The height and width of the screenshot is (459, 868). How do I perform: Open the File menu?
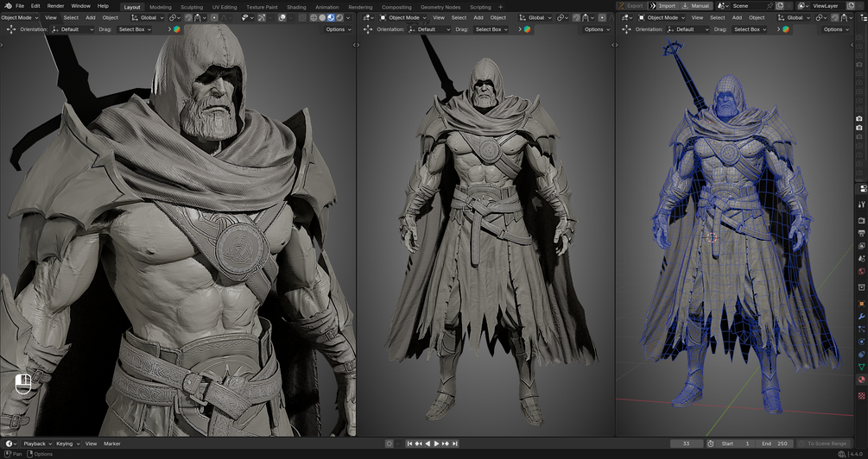(x=19, y=6)
